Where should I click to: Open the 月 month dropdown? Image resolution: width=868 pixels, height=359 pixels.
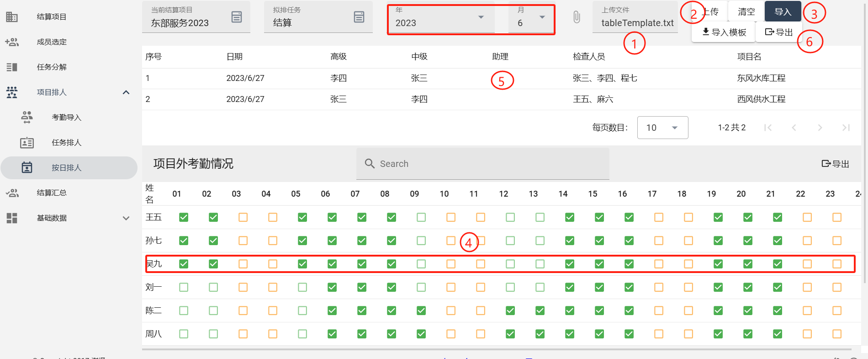542,17
